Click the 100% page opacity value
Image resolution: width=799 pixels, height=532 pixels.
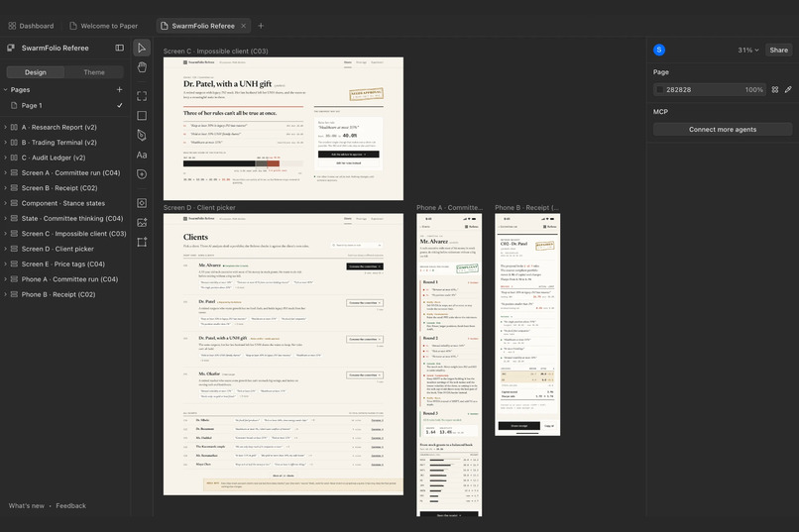(754, 89)
